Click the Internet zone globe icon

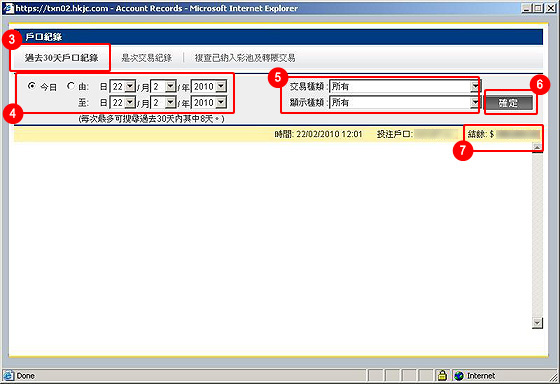coord(459,376)
